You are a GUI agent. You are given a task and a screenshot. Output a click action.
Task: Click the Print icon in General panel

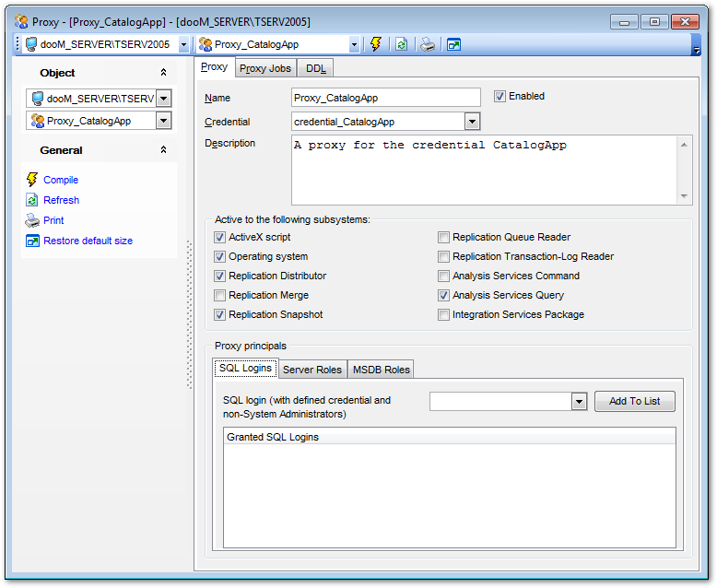coord(32,220)
